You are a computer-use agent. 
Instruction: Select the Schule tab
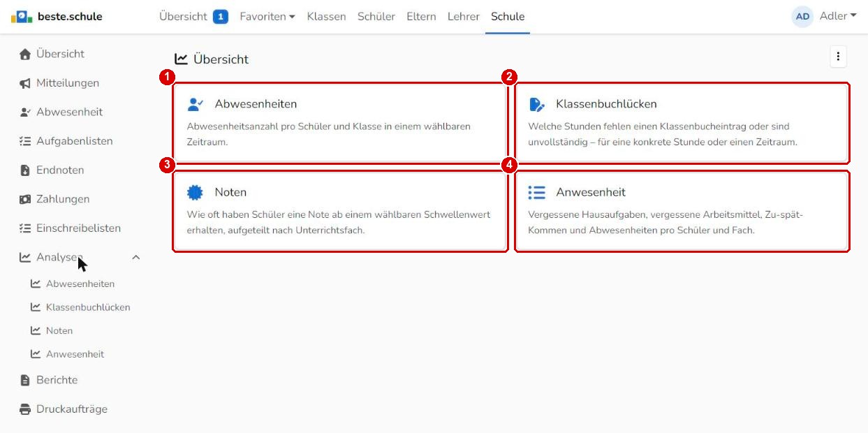click(x=508, y=16)
